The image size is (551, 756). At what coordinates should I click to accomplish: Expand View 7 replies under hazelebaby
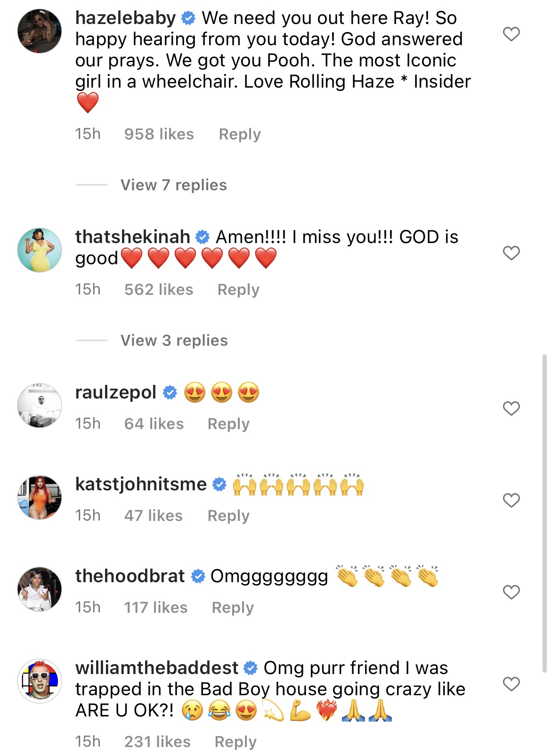[x=173, y=185]
